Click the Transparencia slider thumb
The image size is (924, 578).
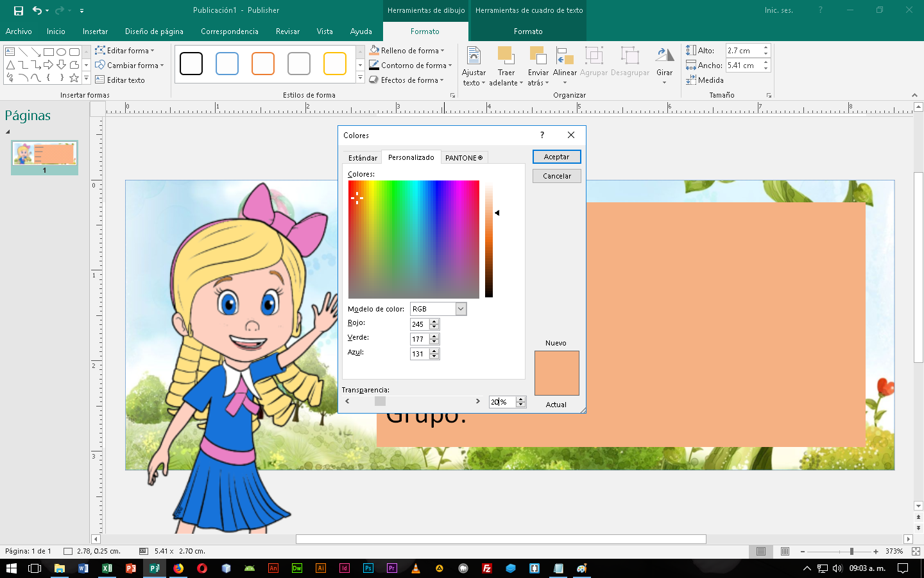pyautogui.click(x=381, y=401)
